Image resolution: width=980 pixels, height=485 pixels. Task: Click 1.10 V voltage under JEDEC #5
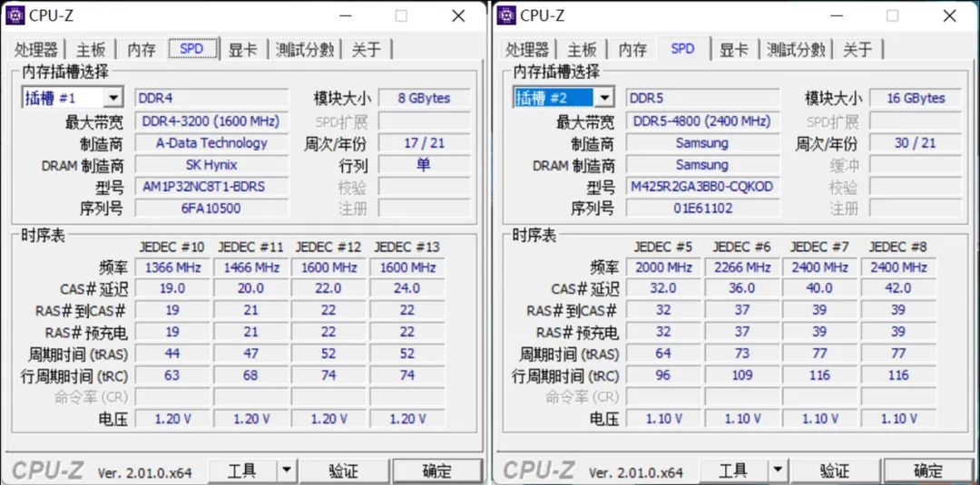coord(663,419)
